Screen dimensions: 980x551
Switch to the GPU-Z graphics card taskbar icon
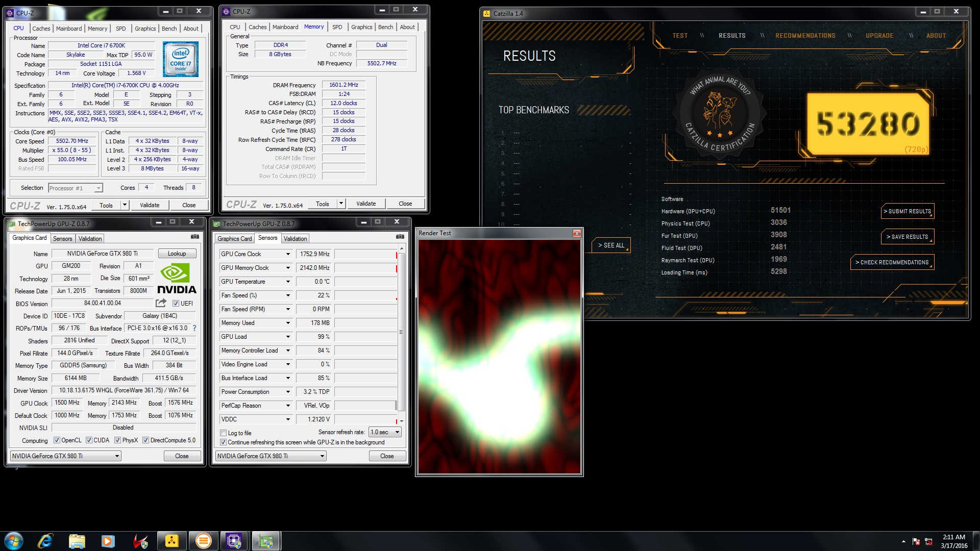[x=265, y=541]
